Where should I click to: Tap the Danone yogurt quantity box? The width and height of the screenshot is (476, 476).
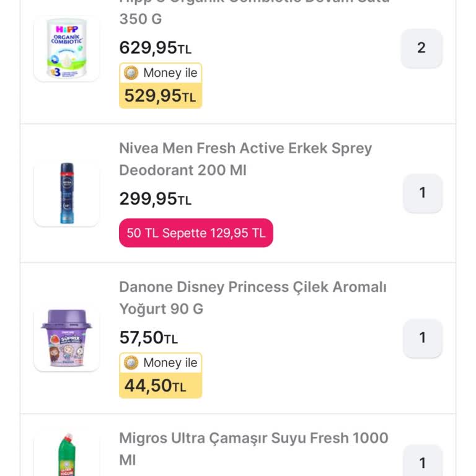point(423,338)
